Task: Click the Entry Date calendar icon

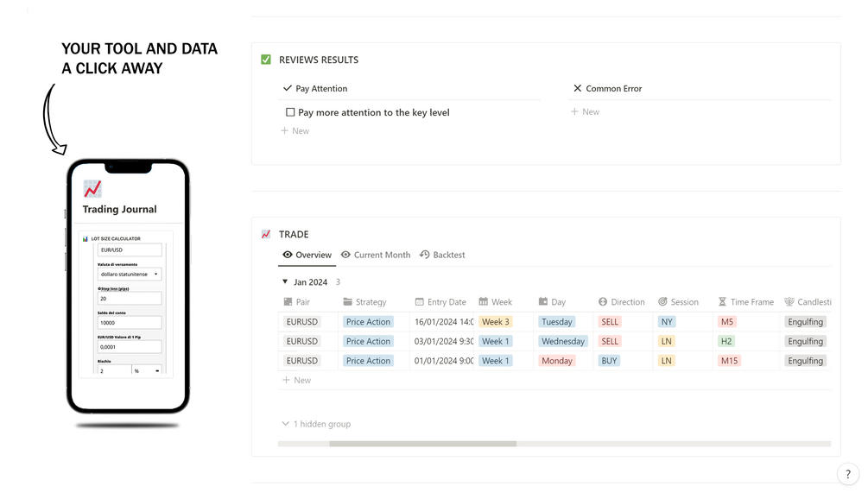Action: pos(419,302)
